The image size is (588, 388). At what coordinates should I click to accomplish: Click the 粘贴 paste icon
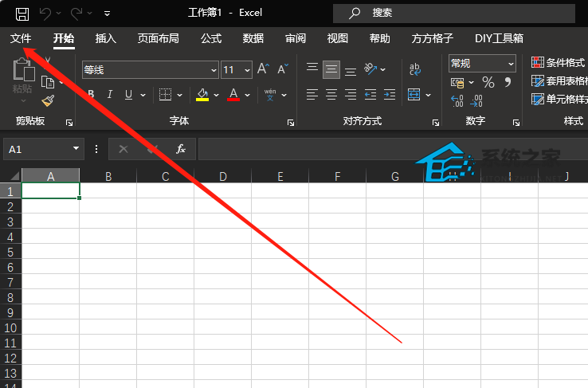point(23,70)
